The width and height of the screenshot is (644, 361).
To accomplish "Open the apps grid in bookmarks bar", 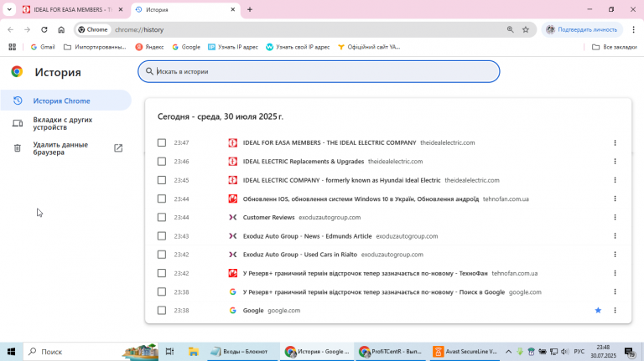I will [13, 47].
